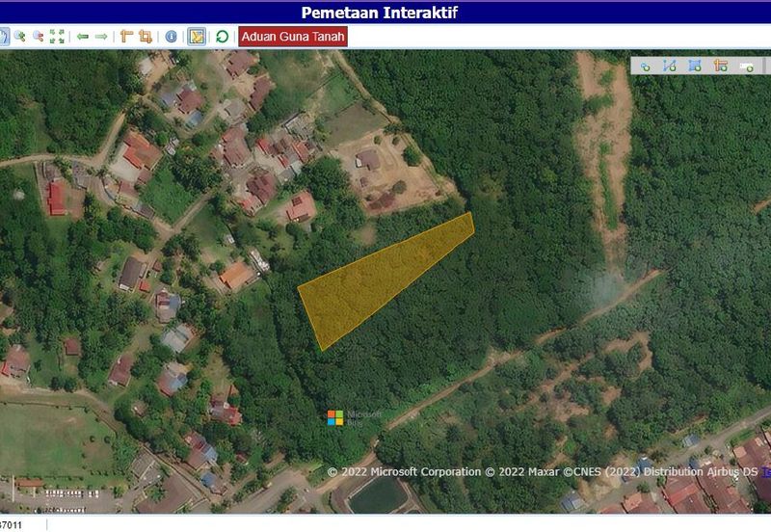This screenshot has width=771, height=532.
Task: Select the pan hand tool
Action: pyautogui.click(x=3, y=37)
